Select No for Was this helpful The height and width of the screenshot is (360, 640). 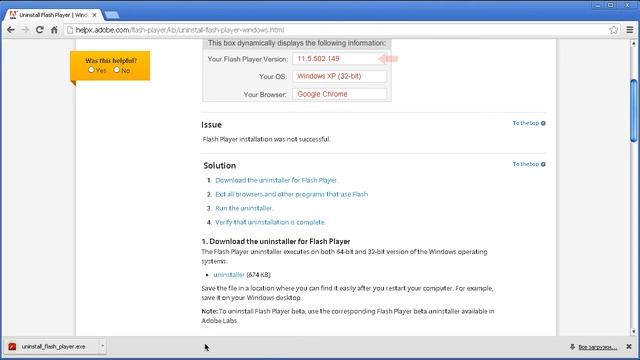[117, 70]
